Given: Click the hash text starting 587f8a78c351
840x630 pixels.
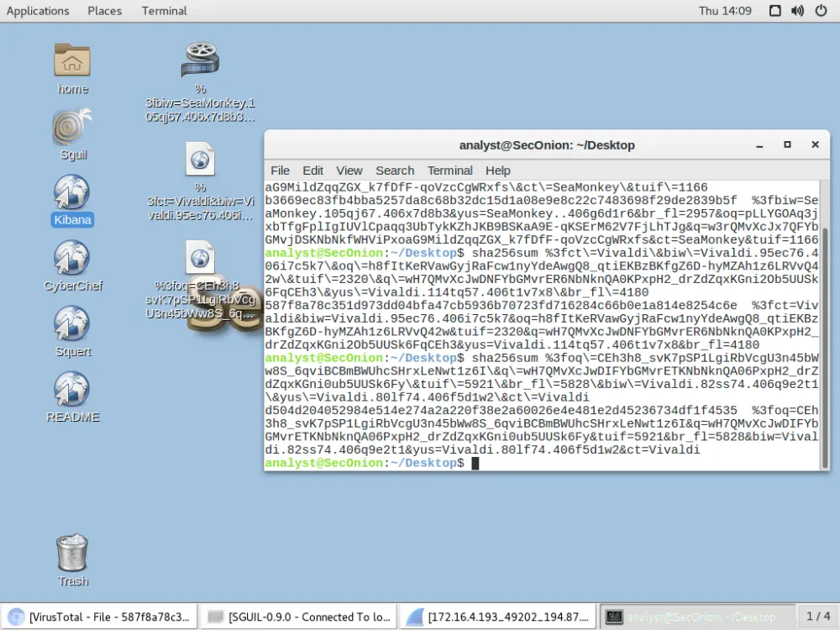Looking at the screenshot, I should tap(501, 306).
